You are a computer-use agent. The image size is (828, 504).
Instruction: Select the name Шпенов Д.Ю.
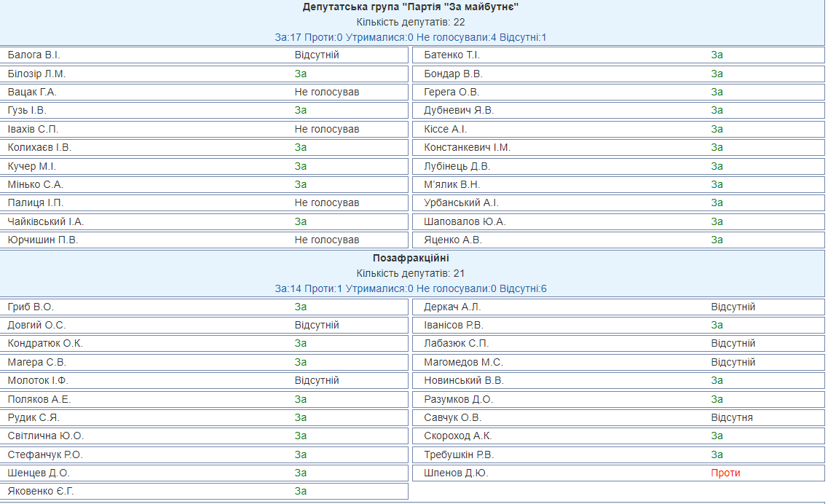pyautogui.click(x=456, y=473)
